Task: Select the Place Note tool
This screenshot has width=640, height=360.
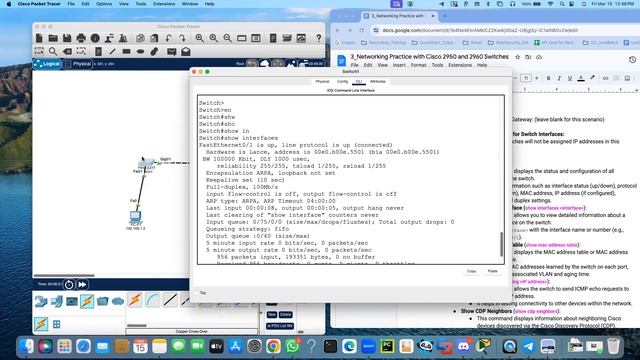Action: (x=98, y=51)
